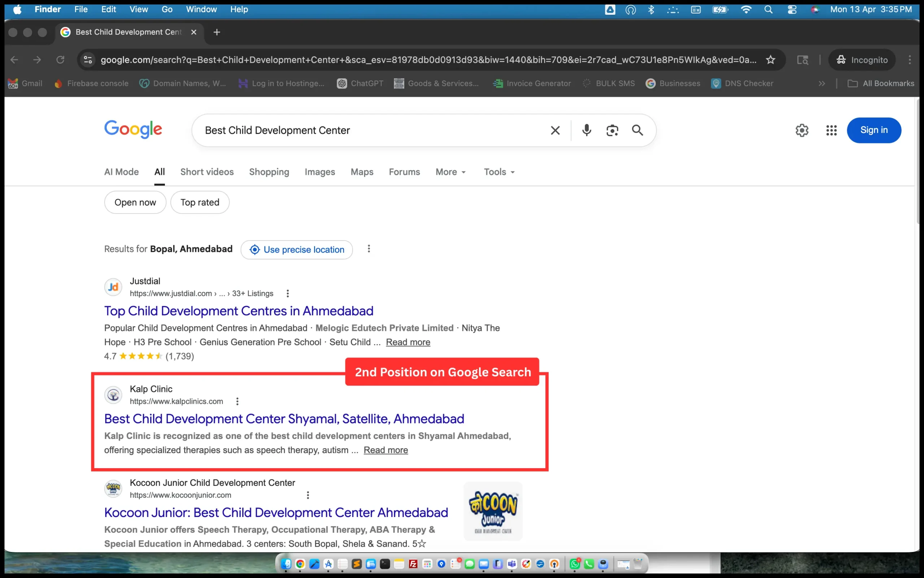Open the Apple menu
Image resolution: width=924 pixels, height=578 pixels.
17,9
